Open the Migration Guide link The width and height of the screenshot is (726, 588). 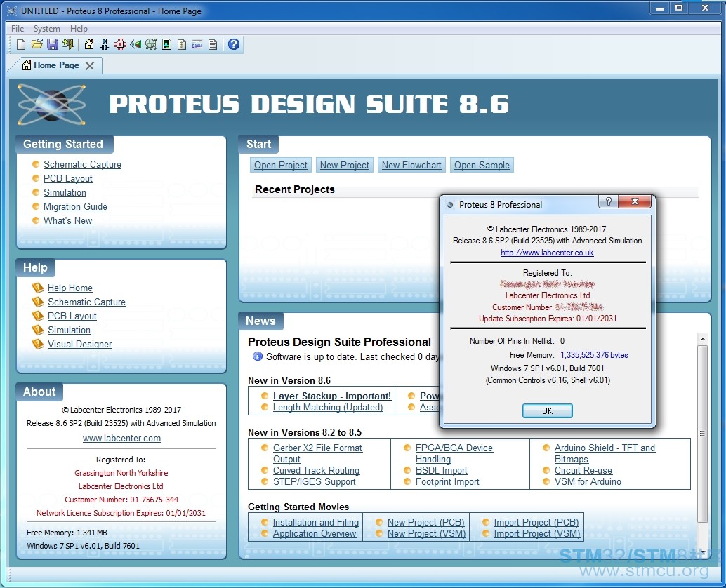pyautogui.click(x=75, y=207)
